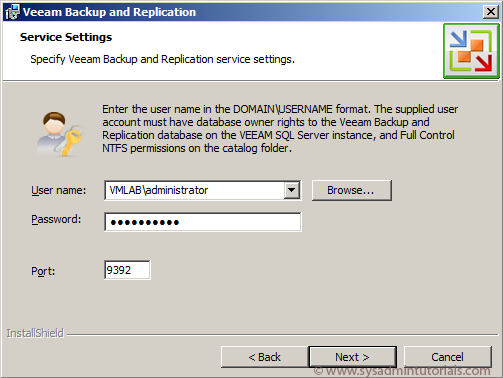Click the Veeam logo with arrows
Viewport: 503px width, 378px height.
pos(471,51)
